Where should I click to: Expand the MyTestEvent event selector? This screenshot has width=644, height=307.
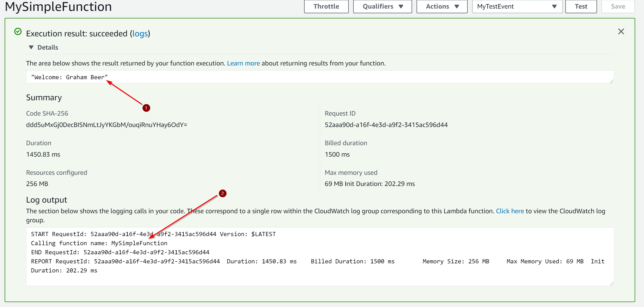click(x=517, y=6)
